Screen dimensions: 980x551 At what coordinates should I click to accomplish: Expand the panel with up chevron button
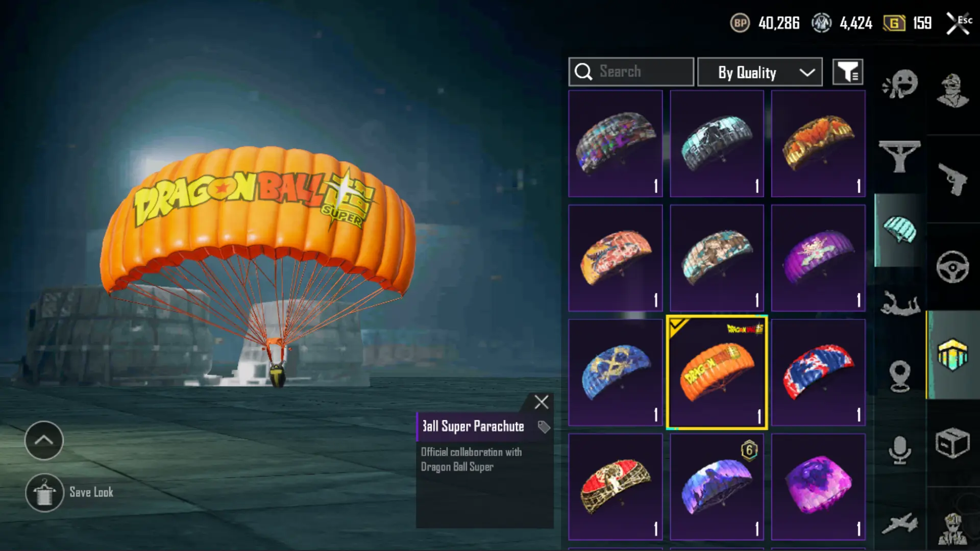[44, 440]
